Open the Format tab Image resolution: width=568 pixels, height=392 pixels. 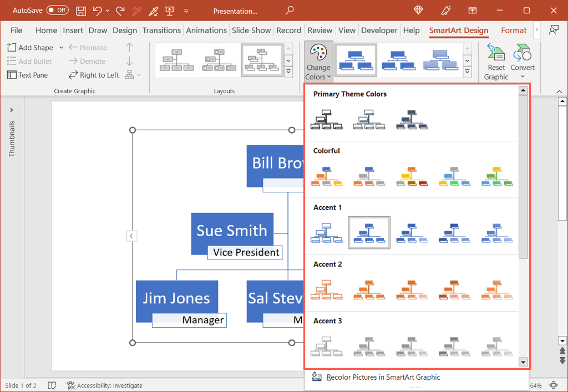(513, 30)
